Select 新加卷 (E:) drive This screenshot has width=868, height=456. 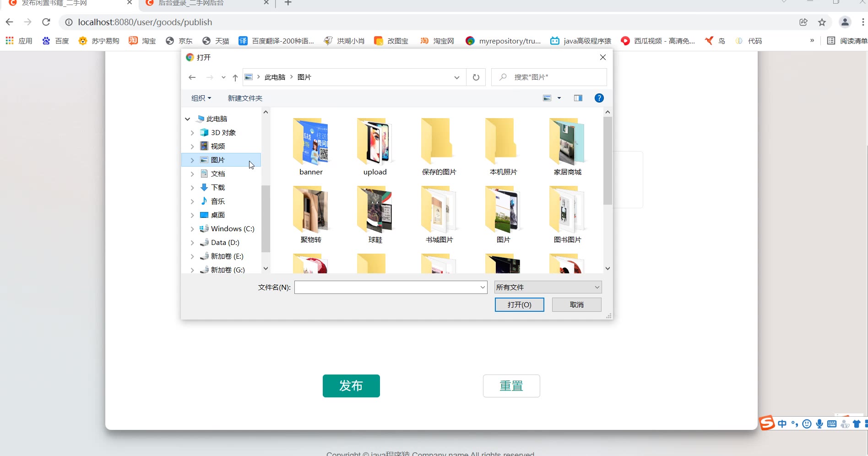click(x=227, y=256)
